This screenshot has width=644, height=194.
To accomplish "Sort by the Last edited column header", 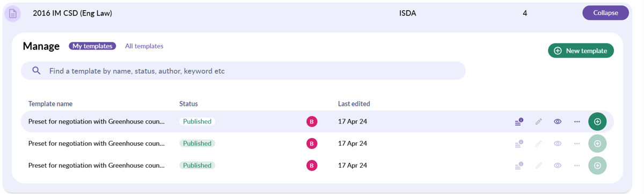I will click(354, 104).
